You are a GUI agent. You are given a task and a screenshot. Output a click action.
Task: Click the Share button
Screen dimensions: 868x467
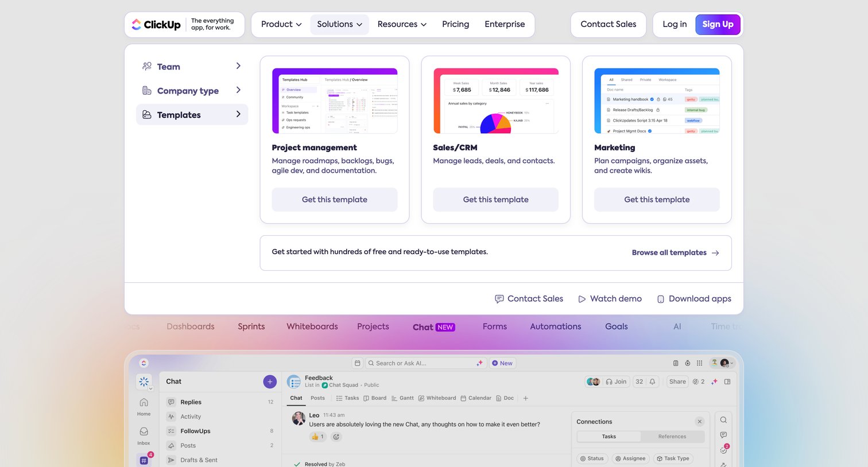click(x=677, y=382)
